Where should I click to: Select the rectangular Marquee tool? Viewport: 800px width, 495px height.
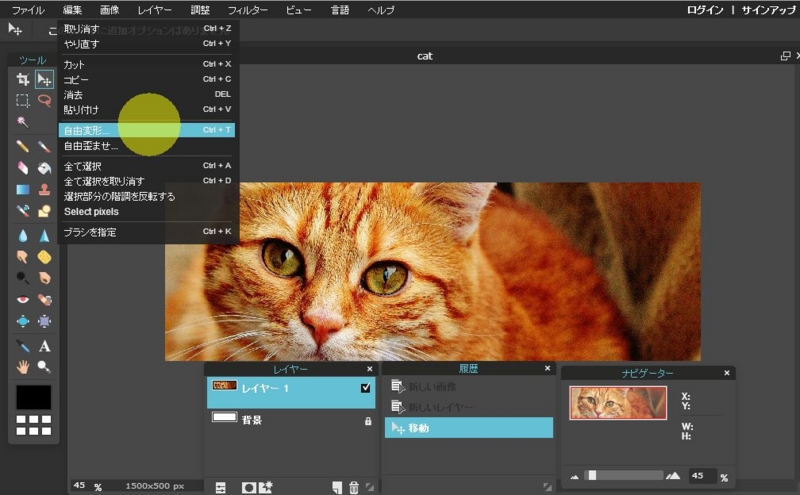[22, 101]
